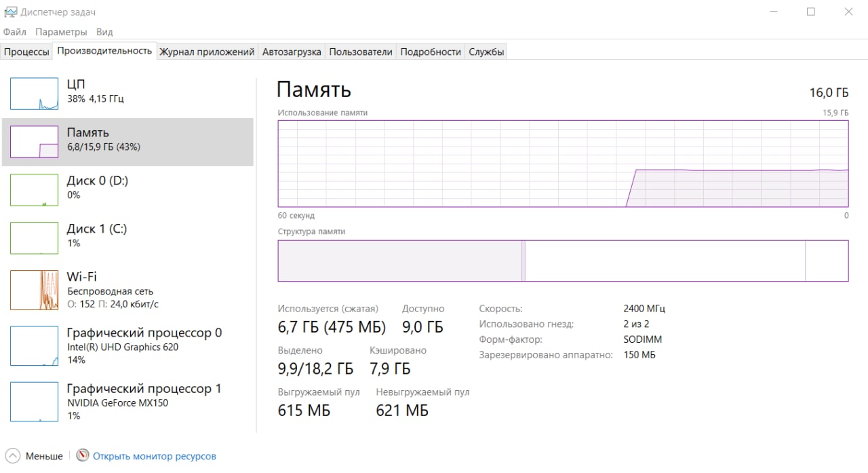Viewport: 868px width, 473px height.
Task: Open Диск 0 (D:) performance graph
Action: (x=34, y=189)
